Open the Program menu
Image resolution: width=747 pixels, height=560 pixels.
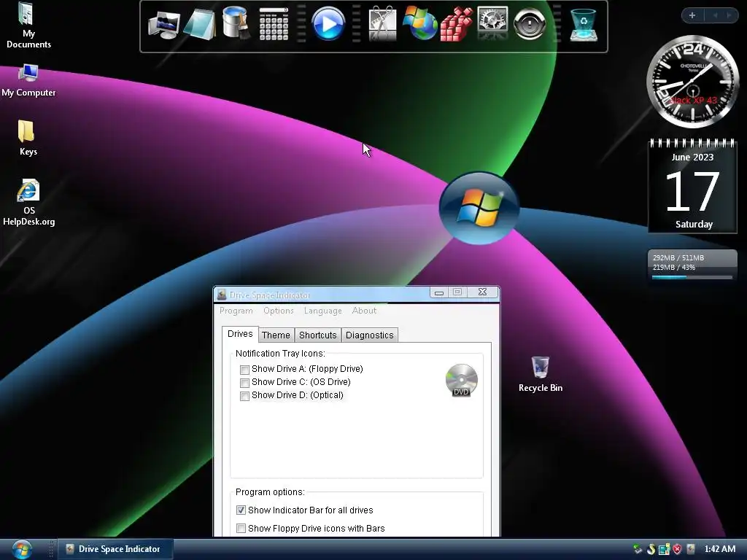(236, 311)
